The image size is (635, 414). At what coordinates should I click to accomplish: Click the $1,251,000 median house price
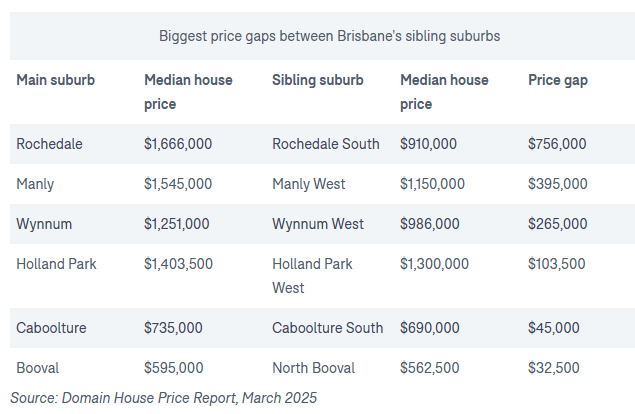pos(176,224)
